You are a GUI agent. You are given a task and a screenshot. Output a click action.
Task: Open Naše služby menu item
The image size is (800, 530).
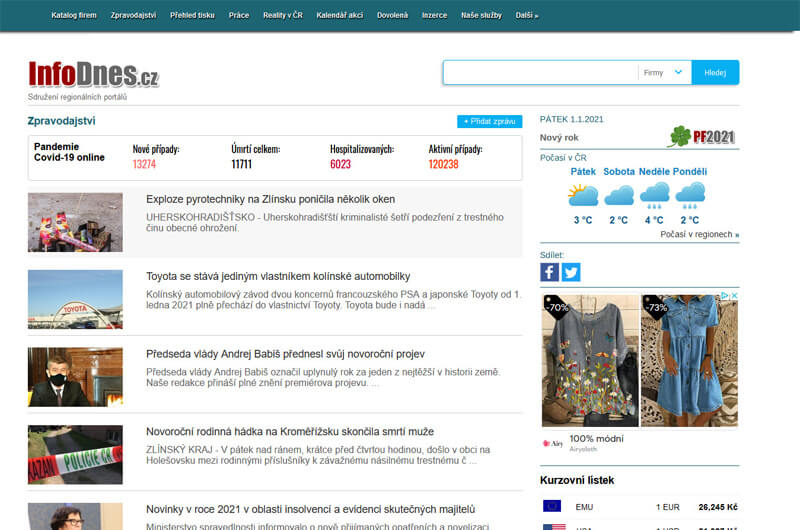[481, 15]
